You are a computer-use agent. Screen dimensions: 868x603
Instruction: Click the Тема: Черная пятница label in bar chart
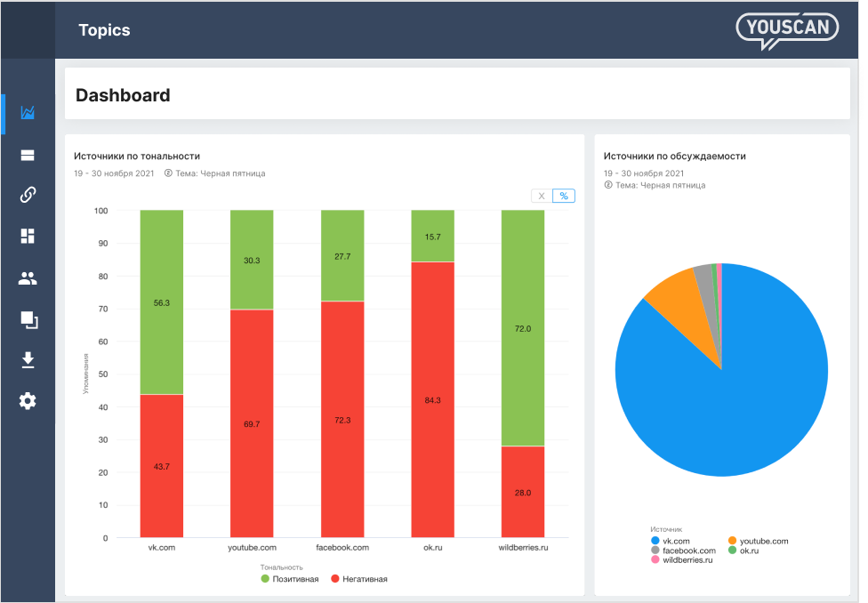click(221, 173)
